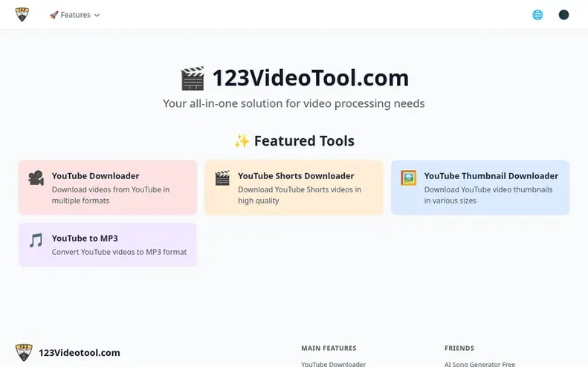The width and height of the screenshot is (588, 367).
Task: Open the language globe selector
Action: click(537, 15)
